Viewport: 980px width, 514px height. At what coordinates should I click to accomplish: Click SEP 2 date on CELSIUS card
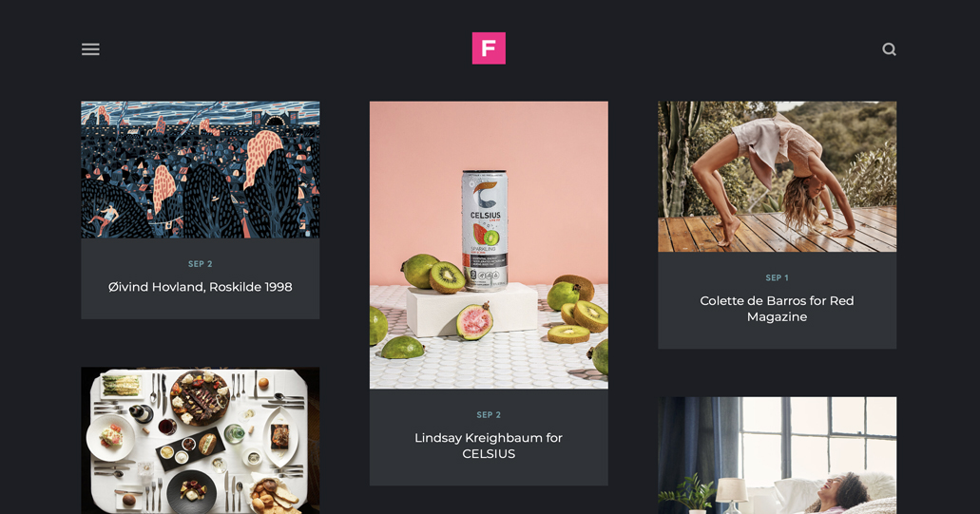coord(489,414)
